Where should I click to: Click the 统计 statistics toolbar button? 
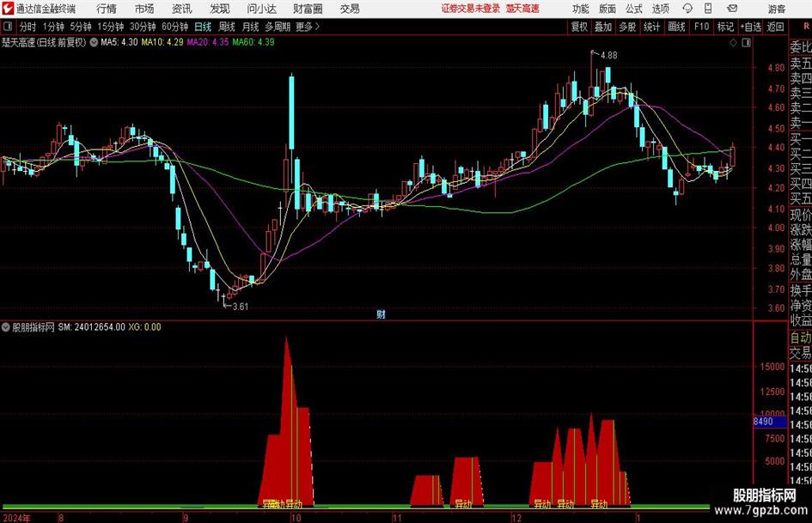[x=651, y=27]
